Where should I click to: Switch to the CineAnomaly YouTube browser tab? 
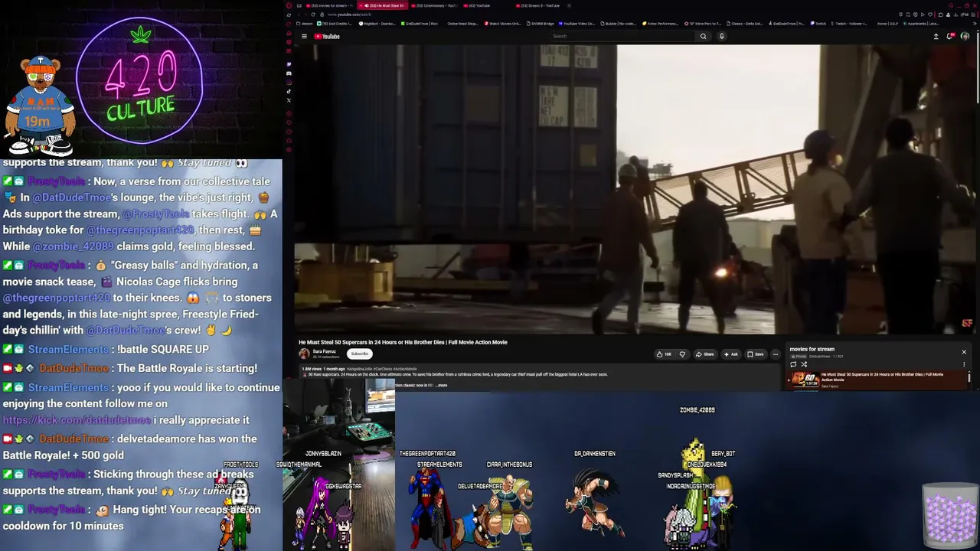[x=436, y=5]
